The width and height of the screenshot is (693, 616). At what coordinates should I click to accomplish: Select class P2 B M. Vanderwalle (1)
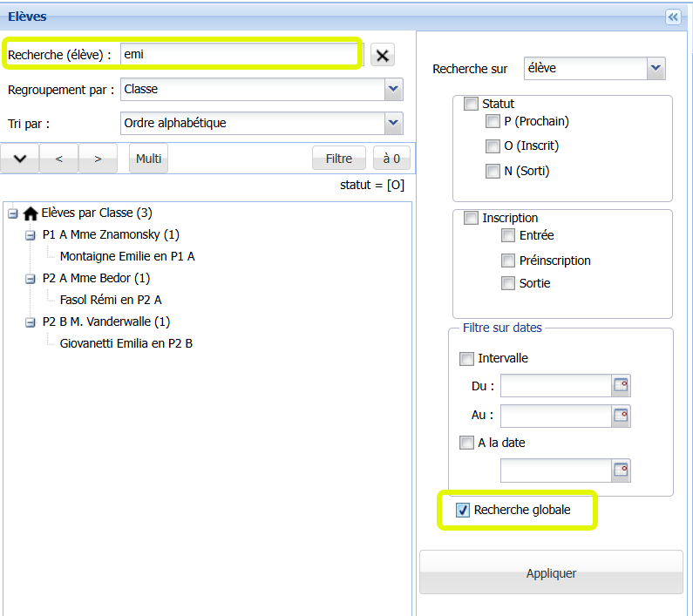[x=106, y=322]
